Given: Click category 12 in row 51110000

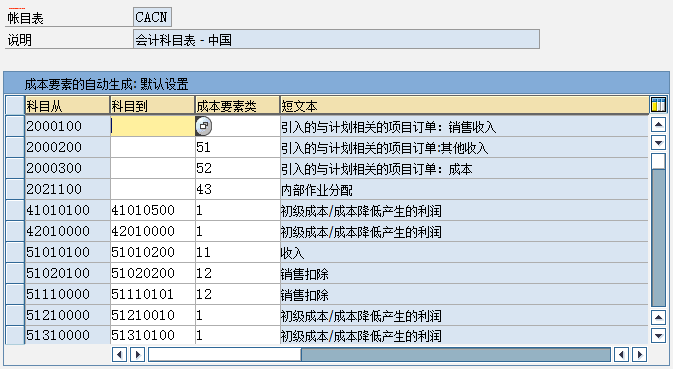Looking at the screenshot, I should (238, 294).
